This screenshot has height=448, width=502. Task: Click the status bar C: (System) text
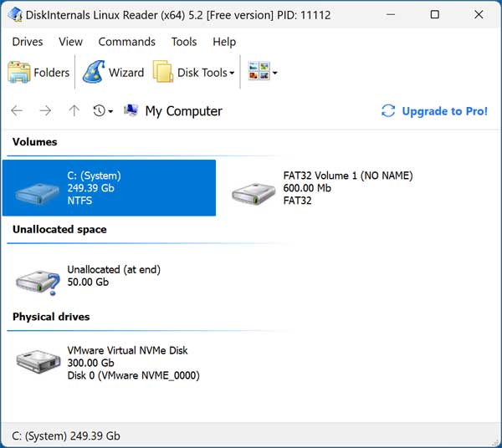66,435
